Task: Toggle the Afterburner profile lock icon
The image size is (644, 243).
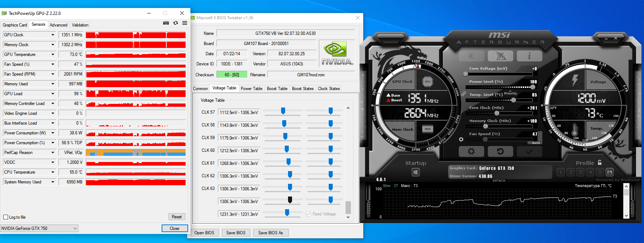Action: [600, 162]
